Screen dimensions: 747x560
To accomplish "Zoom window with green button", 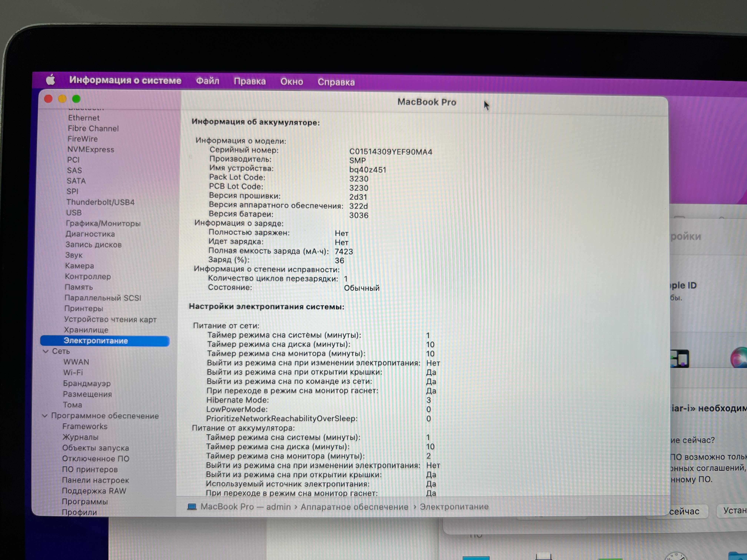I will click(76, 99).
